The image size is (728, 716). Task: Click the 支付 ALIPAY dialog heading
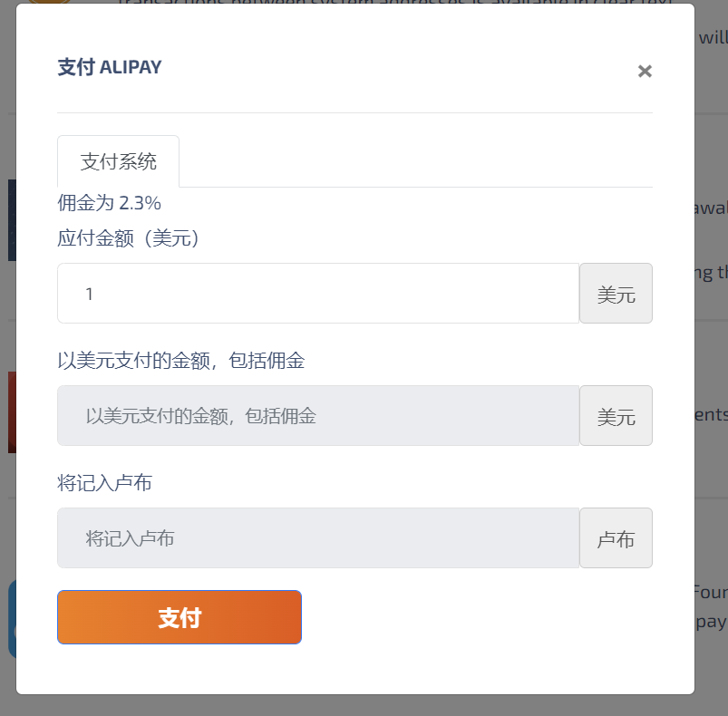coord(110,67)
